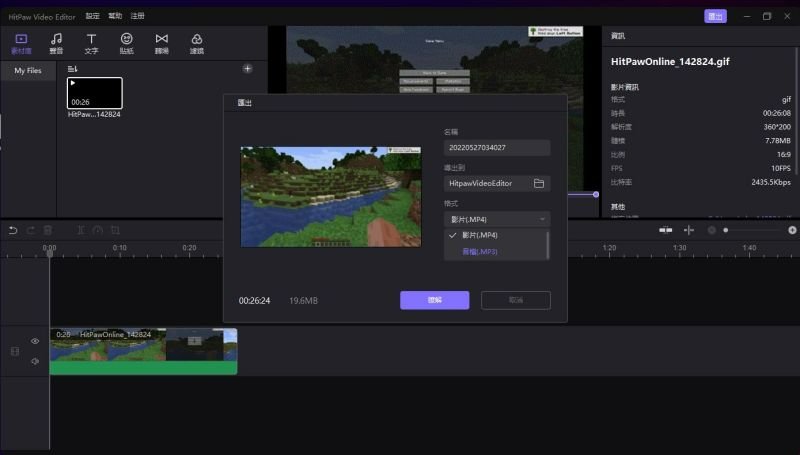Image resolution: width=800 pixels, height=455 pixels.
Task: Click the gif format value in info panel
Action: (786, 99)
